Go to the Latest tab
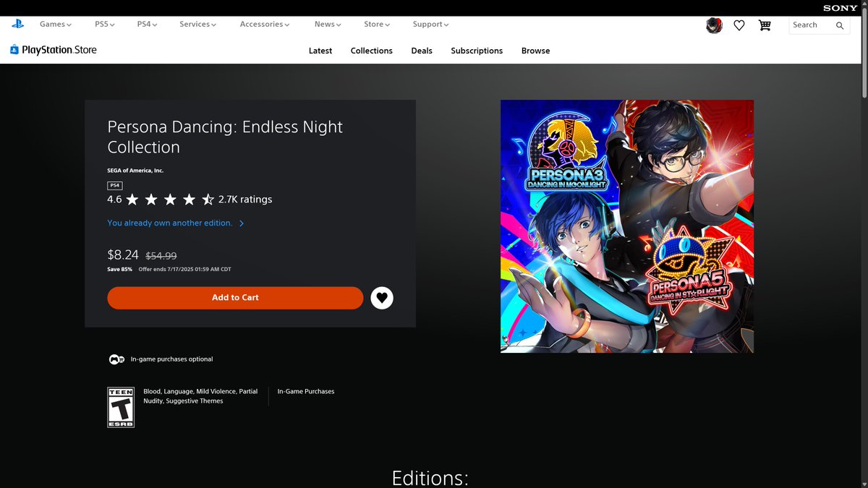 tap(320, 51)
